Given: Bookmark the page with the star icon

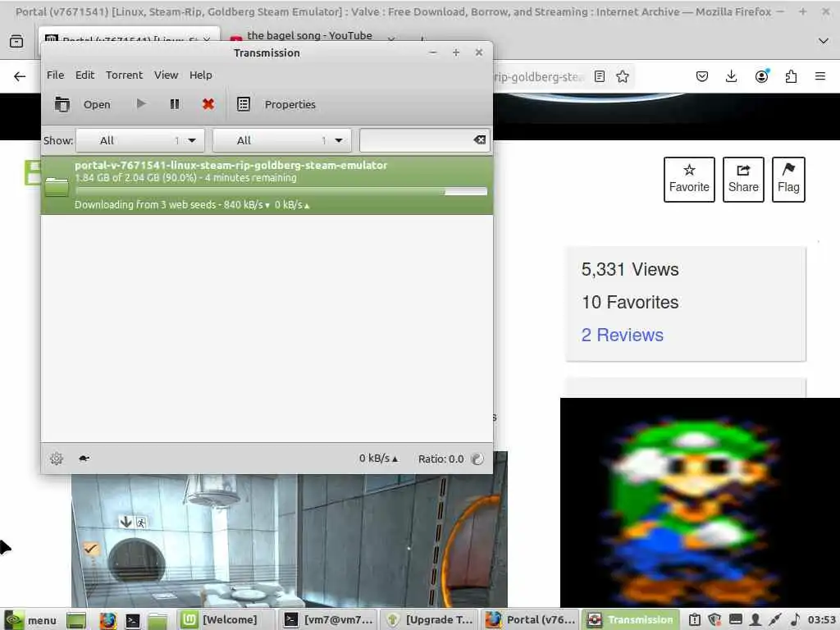Looking at the screenshot, I should tap(622, 76).
